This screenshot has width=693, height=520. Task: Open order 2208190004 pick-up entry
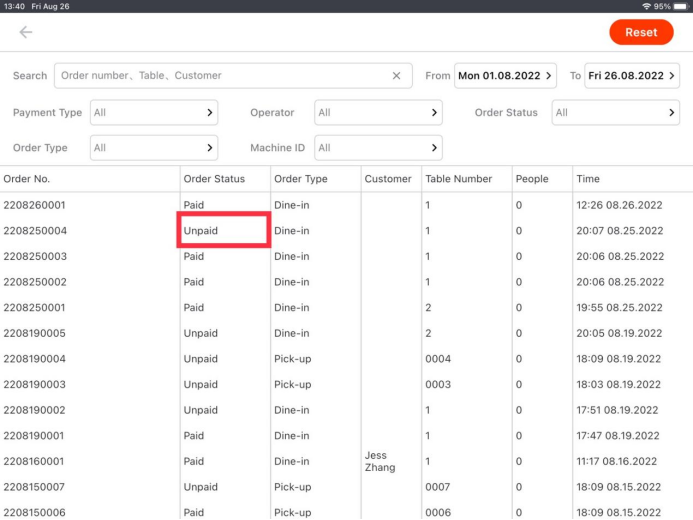pos(35,359)
